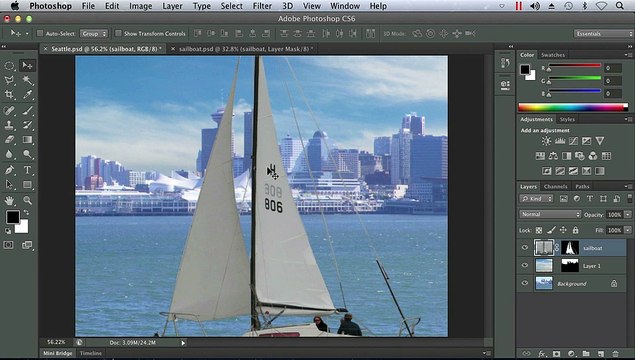Select the Horizontal Type tool
Image resolution: width=635 pixels, height=360 pixels.
pyautogui.click(x=27, y=170)
